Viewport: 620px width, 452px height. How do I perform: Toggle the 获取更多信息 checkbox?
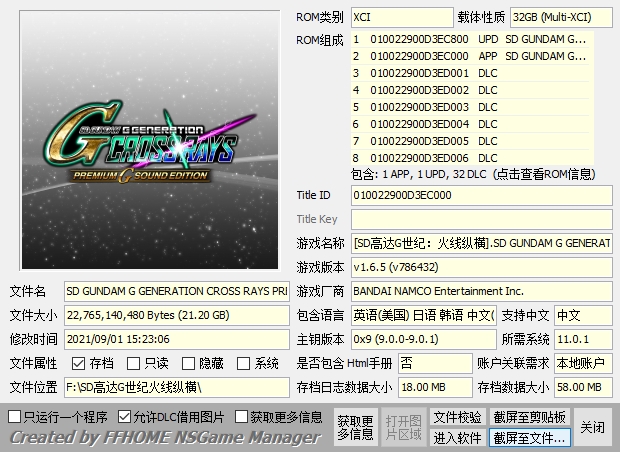[x=242, y=416]
